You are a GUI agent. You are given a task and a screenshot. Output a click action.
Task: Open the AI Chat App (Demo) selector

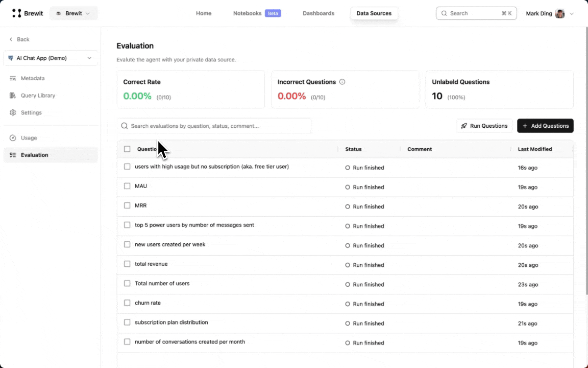pyautogui.click(x=50, y=58)
